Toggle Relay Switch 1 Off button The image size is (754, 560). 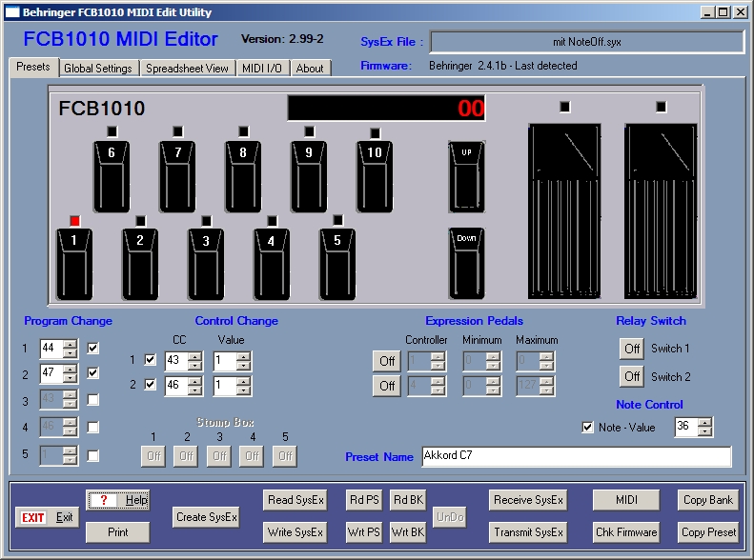click(x=632, y=349)
